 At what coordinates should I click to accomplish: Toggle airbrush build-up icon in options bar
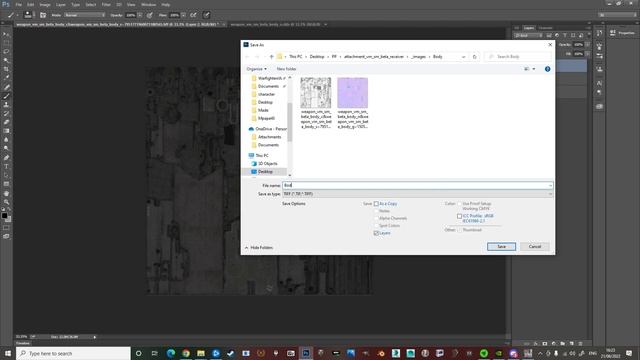click(193, 15)
